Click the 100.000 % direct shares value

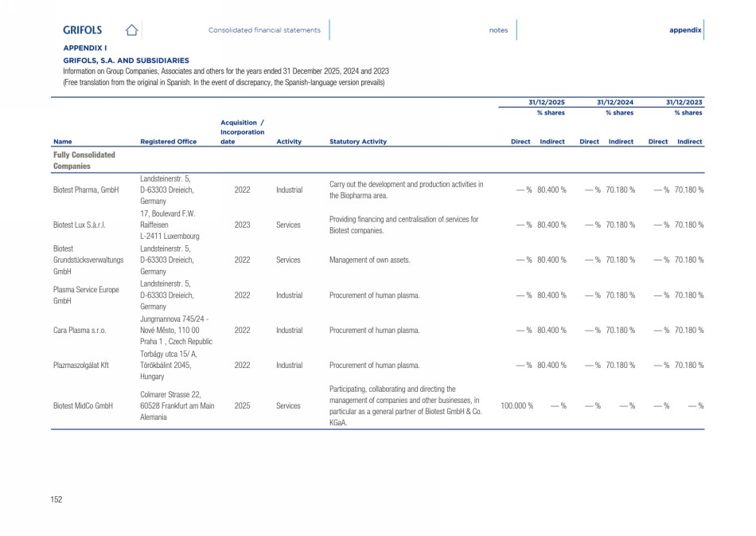point(516,405)
